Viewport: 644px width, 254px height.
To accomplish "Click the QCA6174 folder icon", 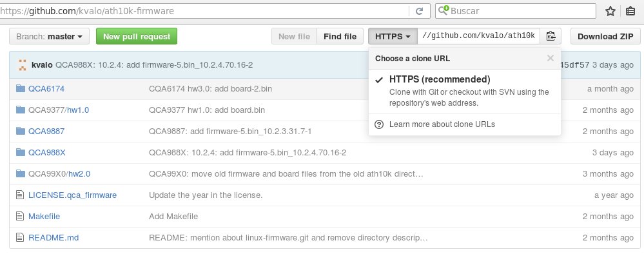I will [x=21, y=88].
